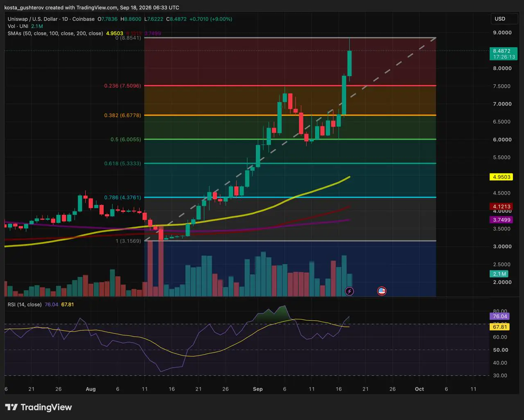Click the 2.1M volume tag on the price scale
Screen dimensions: 524x420
click(x=499, y=274)
